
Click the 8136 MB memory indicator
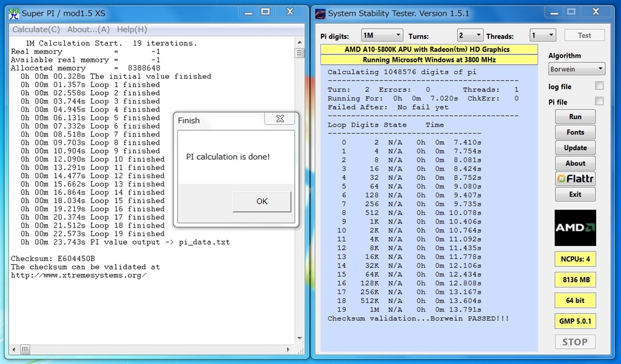coord(575,280)
